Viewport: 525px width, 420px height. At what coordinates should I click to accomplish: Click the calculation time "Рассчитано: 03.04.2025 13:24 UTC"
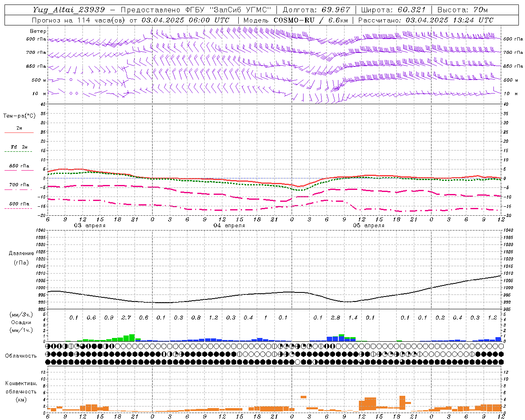426,20
